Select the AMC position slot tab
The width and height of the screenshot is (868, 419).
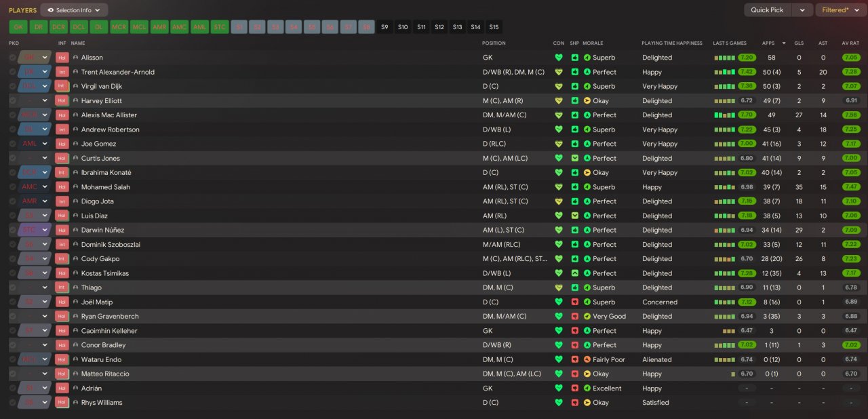[x=179, y=27]
